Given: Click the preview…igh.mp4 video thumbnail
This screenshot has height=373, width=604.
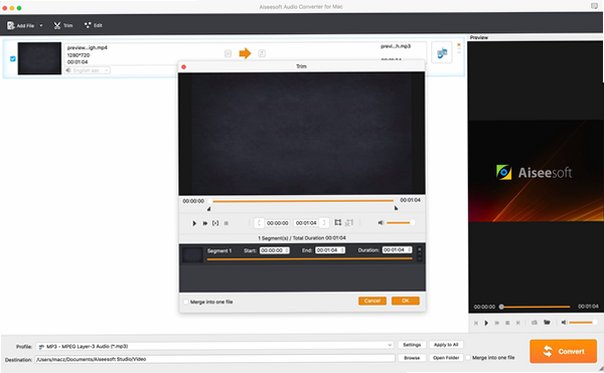Looking at the screenshot, I should [x=39, y=58].
